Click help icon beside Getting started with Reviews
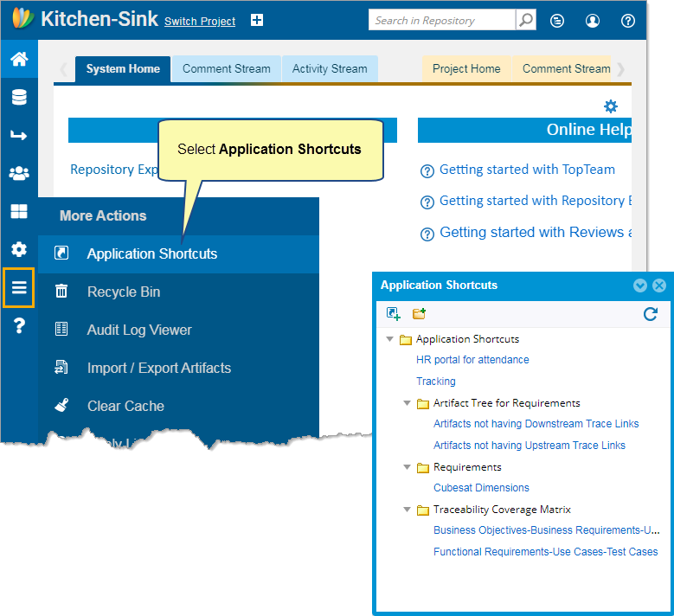The height and width of the screenshot is (616, 674). 427,234
